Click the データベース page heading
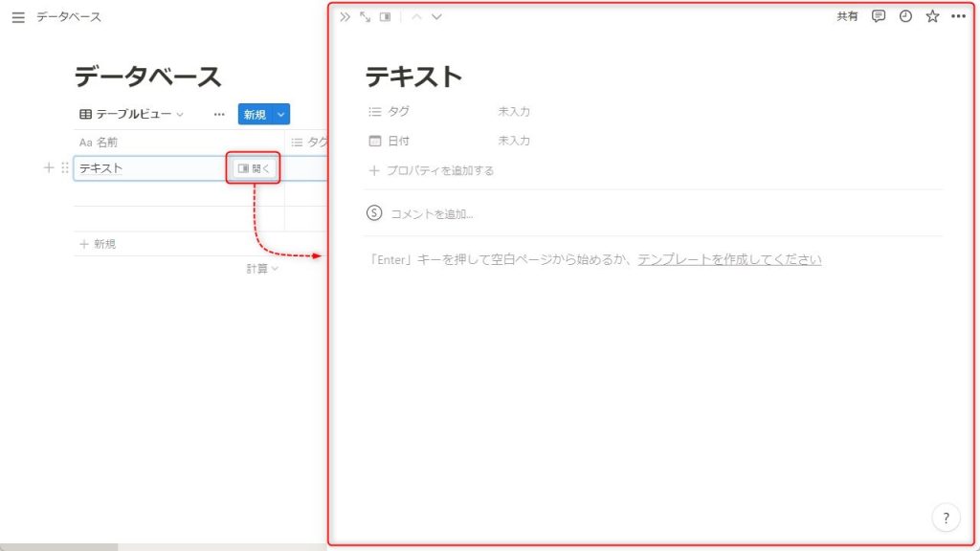Screen dimensions: 980x551 (x=147, y=77)
